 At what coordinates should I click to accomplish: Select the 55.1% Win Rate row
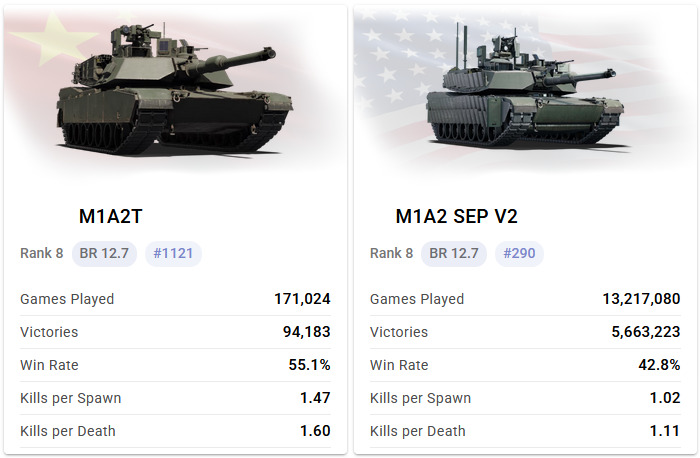[175, 365]
